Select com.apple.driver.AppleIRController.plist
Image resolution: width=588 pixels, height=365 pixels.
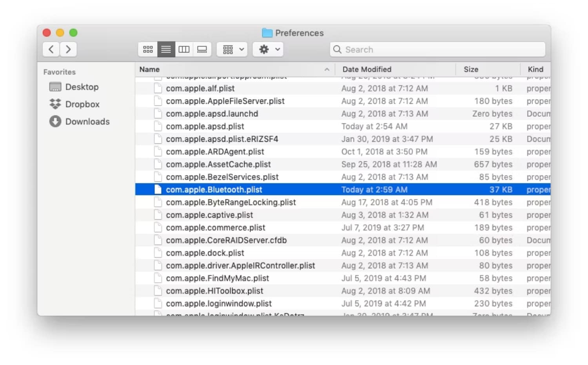[x=343, y=266]
